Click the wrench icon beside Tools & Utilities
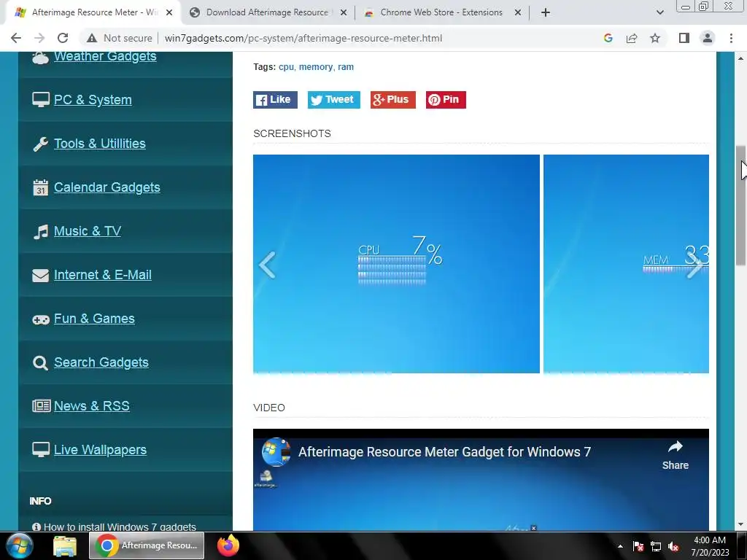The width and height of the screenshot is (747, 560). (x=41, y=144)
